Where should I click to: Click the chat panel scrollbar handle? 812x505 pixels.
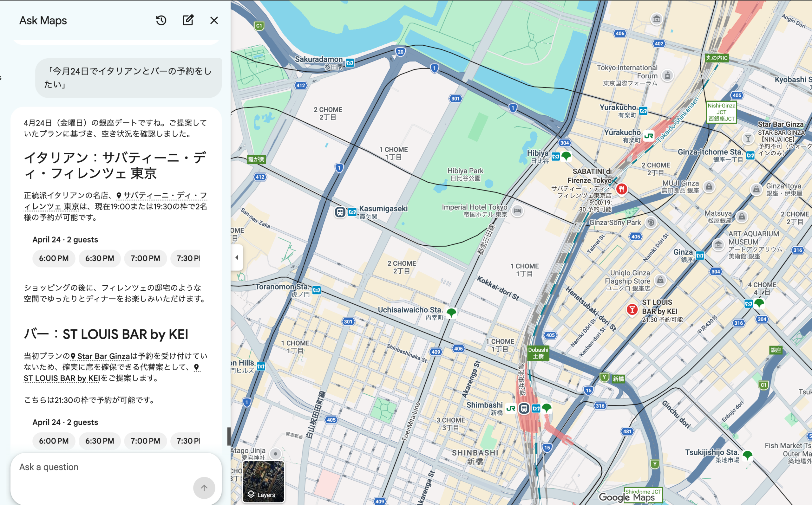pyautogui.click(x=229, y=436)
